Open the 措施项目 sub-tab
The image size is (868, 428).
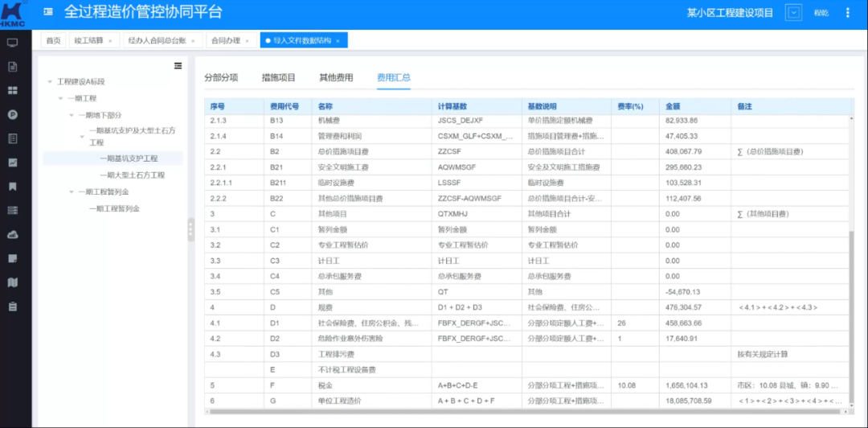pyautogui.click(x=278, y=77)
